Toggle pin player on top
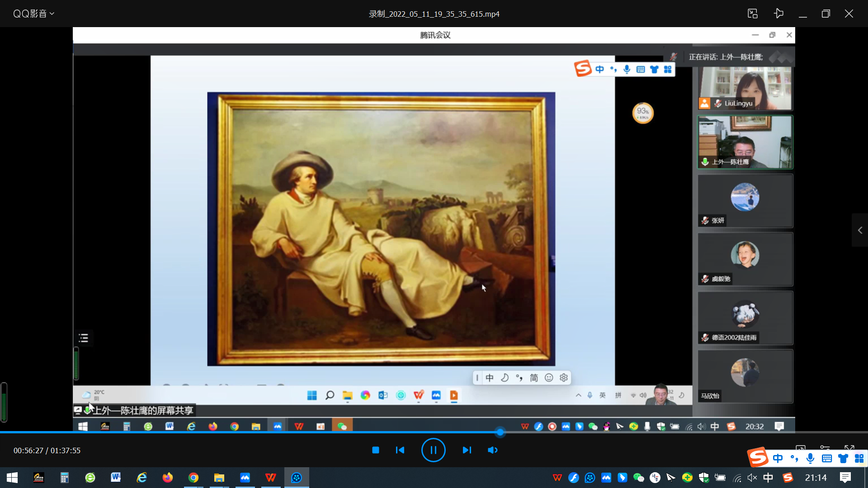Image resolution: width=868 pixels, height=488 pixels. [x=778, y=14]
